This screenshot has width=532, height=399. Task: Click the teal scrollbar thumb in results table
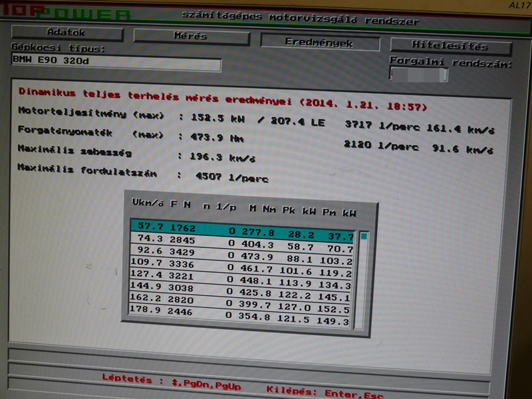(x=363, y=236)
